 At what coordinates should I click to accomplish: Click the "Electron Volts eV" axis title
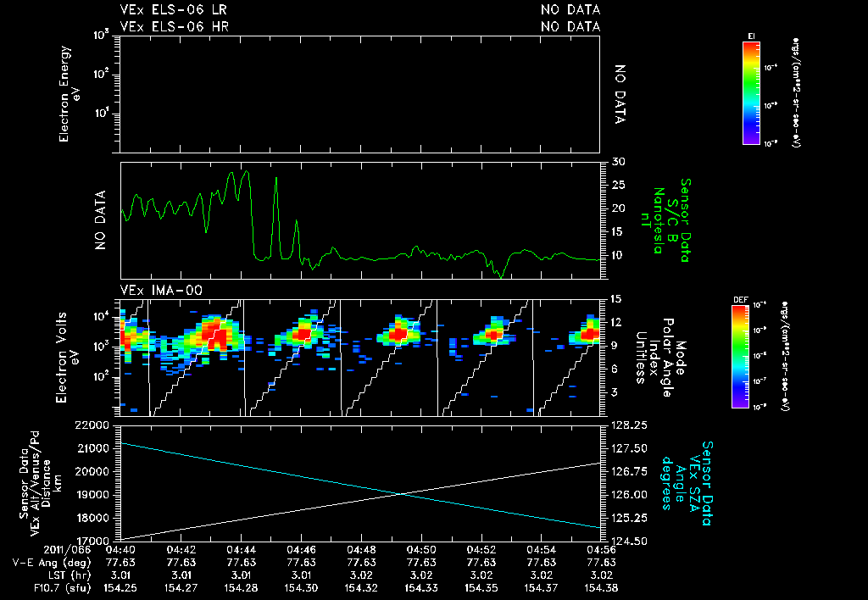tap(66, 357)
